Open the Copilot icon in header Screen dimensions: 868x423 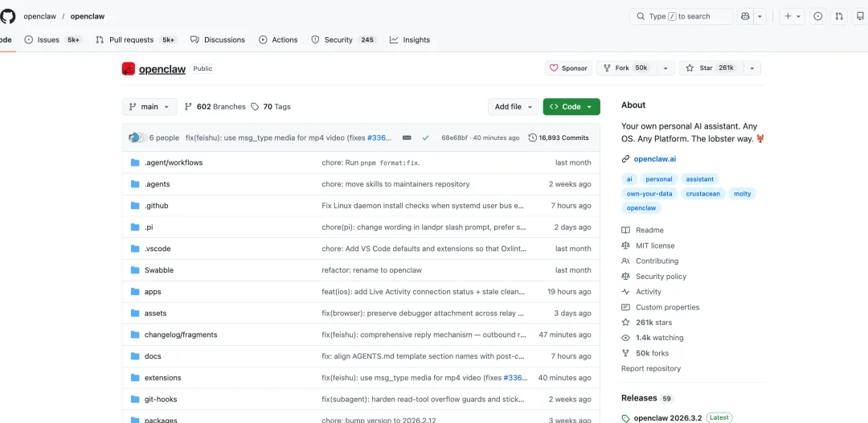coord(746,17)
